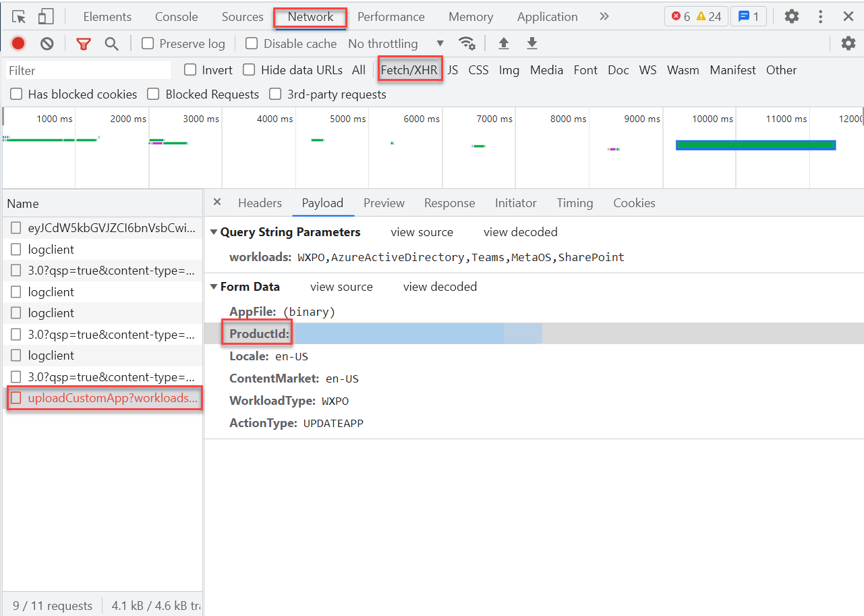Open the Memory tab
This screenshot has width=864, height=616.
pos(471,17)
